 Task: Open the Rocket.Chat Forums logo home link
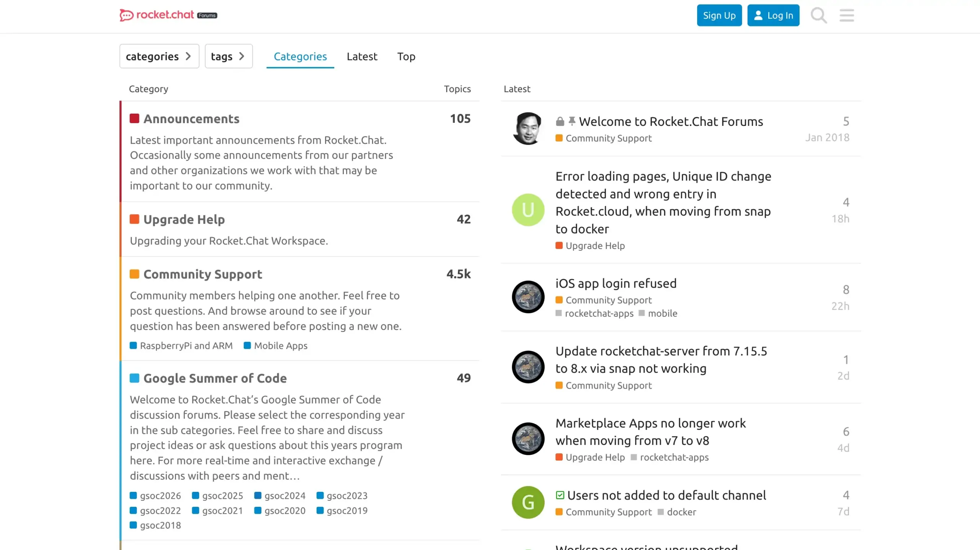[168, 15]
